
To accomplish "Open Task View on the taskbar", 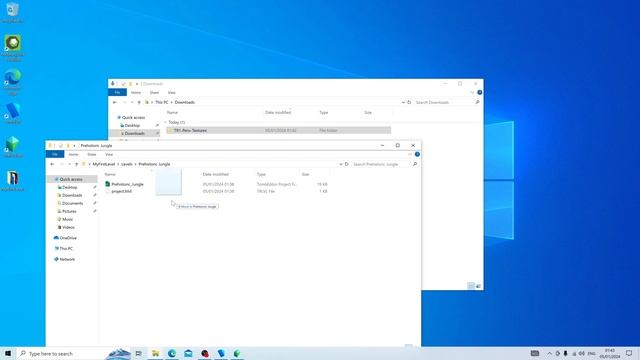I will point(139,353).
